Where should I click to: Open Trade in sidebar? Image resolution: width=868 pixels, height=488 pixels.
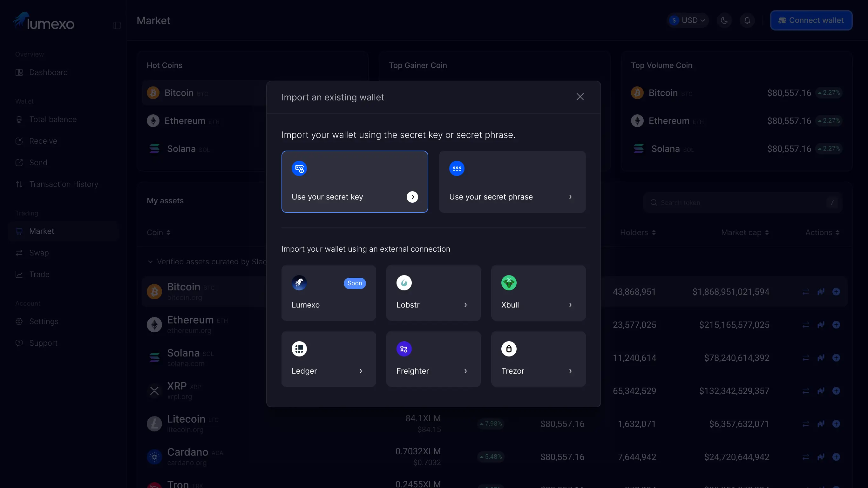click(x=64, y=274)
